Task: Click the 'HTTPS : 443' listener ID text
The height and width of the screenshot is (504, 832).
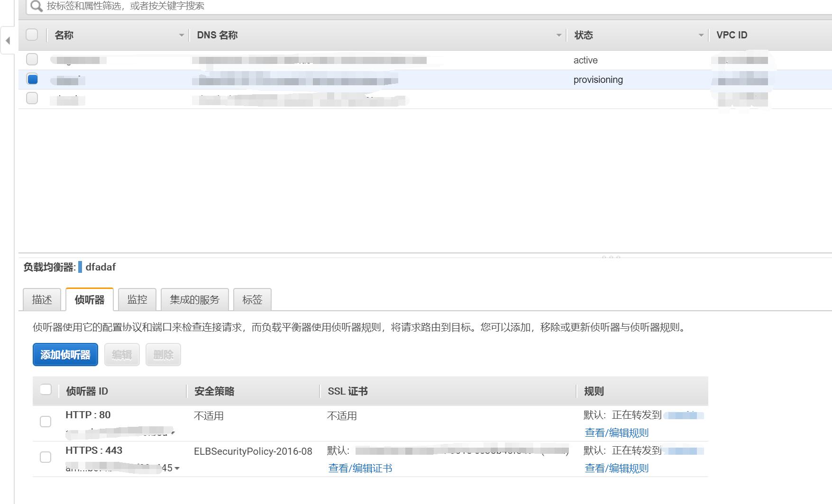Action: 94,450
